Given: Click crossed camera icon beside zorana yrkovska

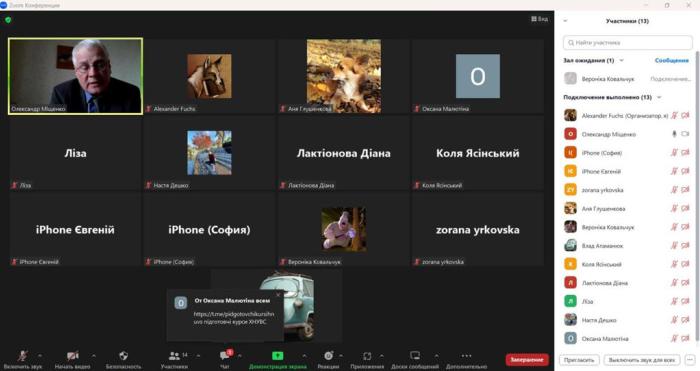Looking at the screenshot, I should coord(685,190).
